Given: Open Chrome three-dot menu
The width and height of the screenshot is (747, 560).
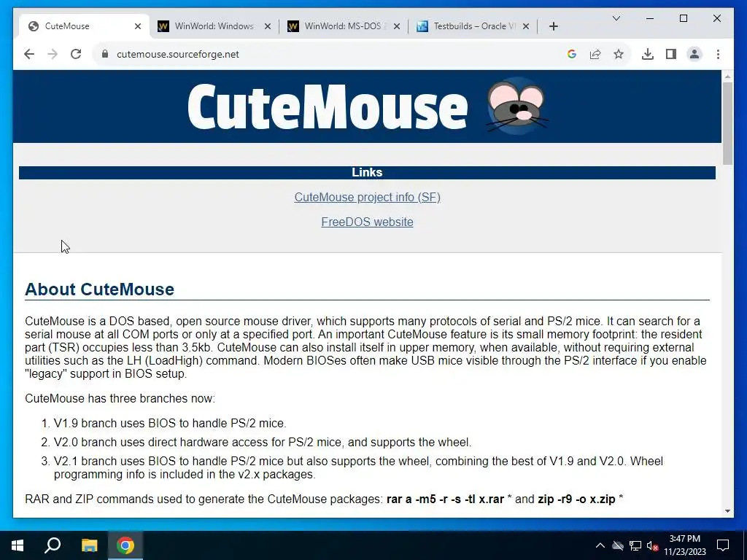Looking at the screenshot, I should click(718, 54).
